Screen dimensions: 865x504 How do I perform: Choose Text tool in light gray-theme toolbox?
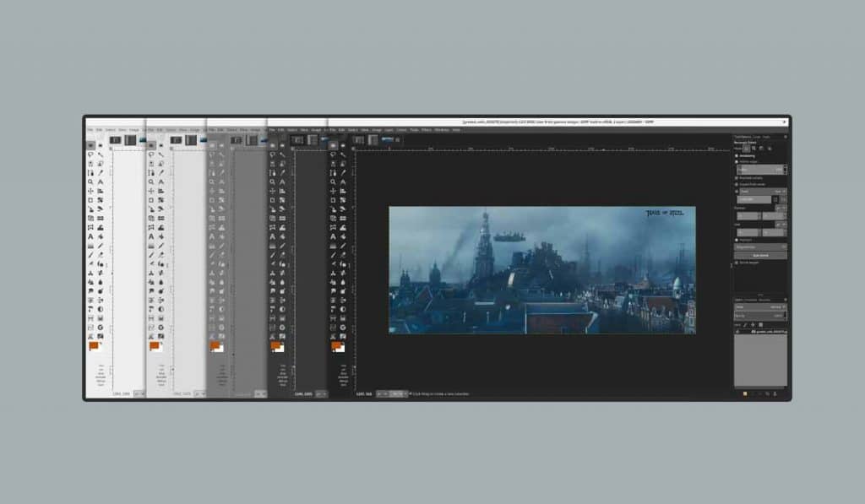(151, 236)
